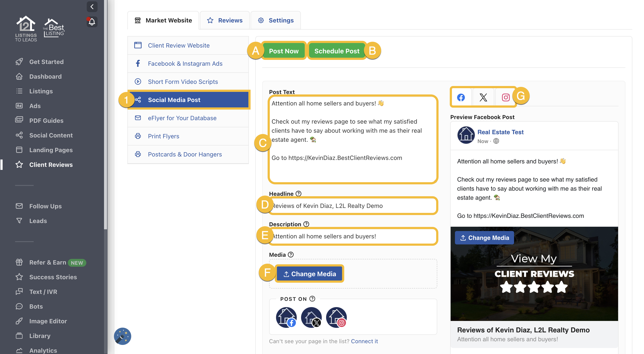Click inside the Headline input field
This screenshot has width=644, height=354.
pos(352,206)
